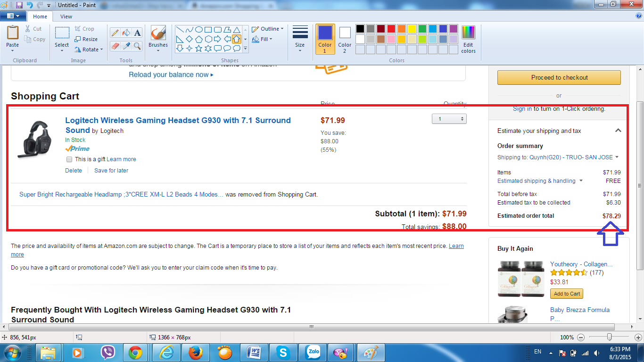The image size is (644, 362).
Task: Click the Cut button
Action: point(33,29)
